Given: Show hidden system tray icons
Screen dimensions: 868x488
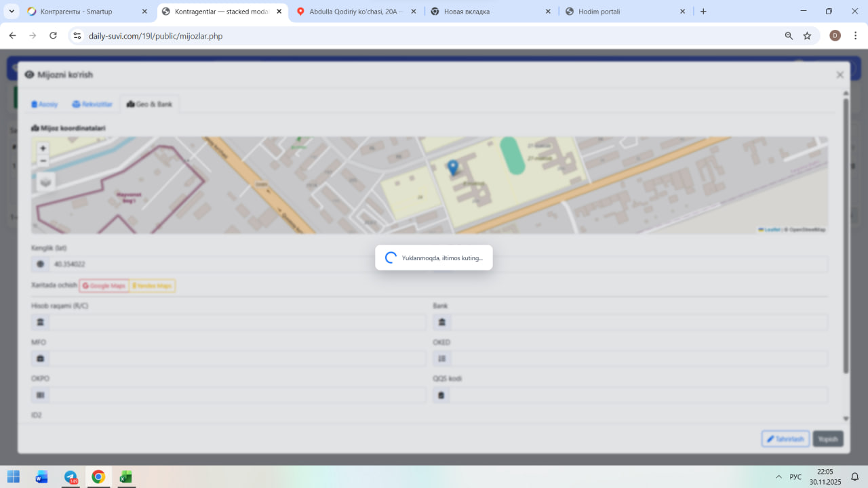Looking at the screenshot, I should (778, 476).
